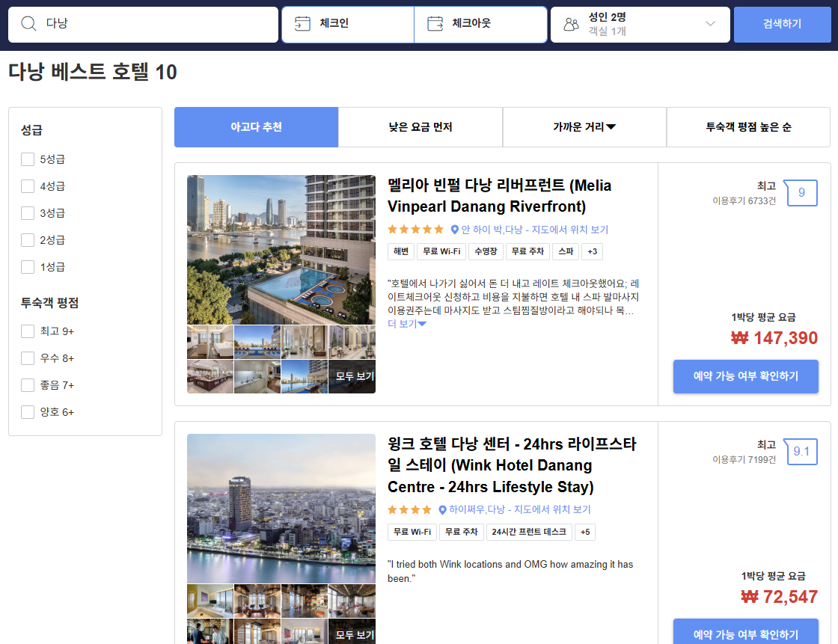Open 안 하이 박 map location link
838x644 pixels.
coord(534,230)
